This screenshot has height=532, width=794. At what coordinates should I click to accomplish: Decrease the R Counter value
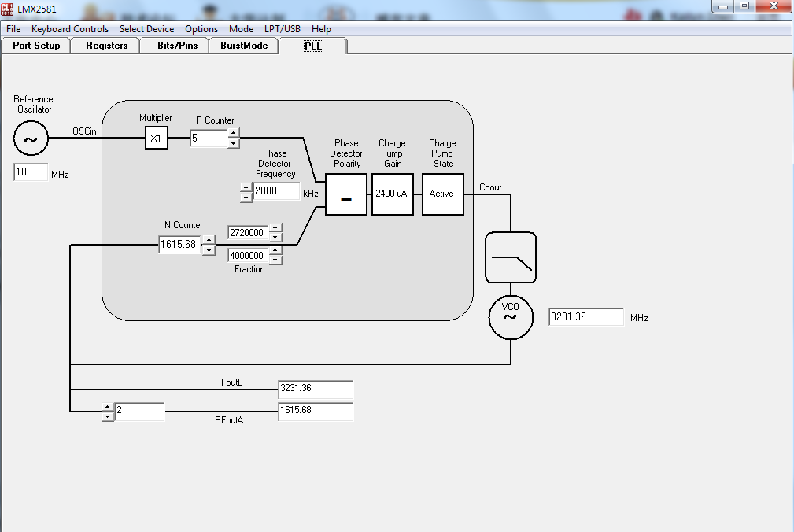point(233,143)
